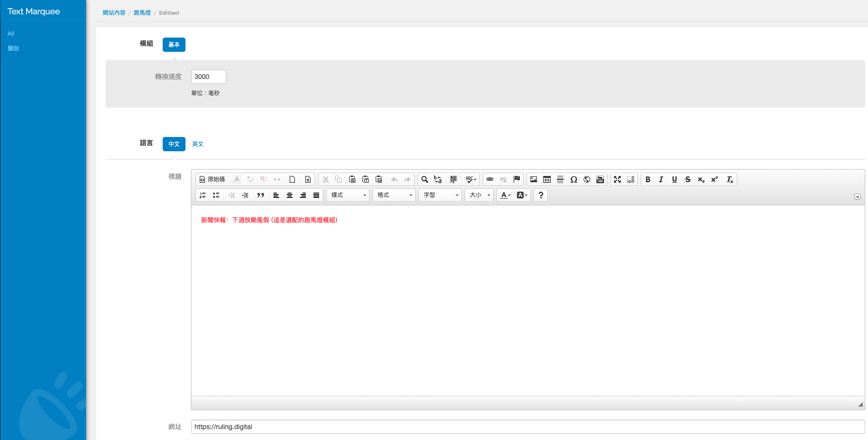Viewport: 868px width, 440px height.
Task: Insert an image using the image icon
Action: (x=534, y=179)
